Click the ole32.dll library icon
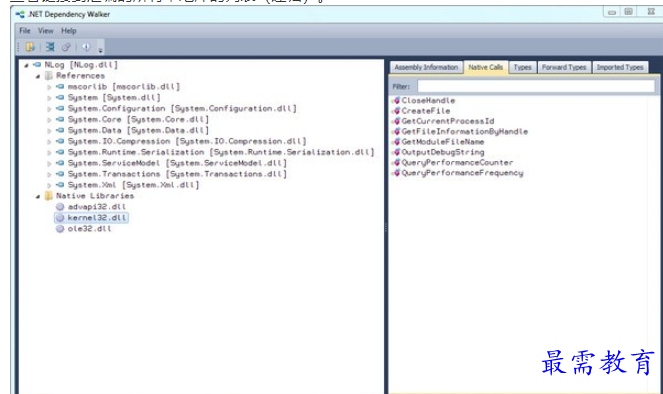 point(60,229)
